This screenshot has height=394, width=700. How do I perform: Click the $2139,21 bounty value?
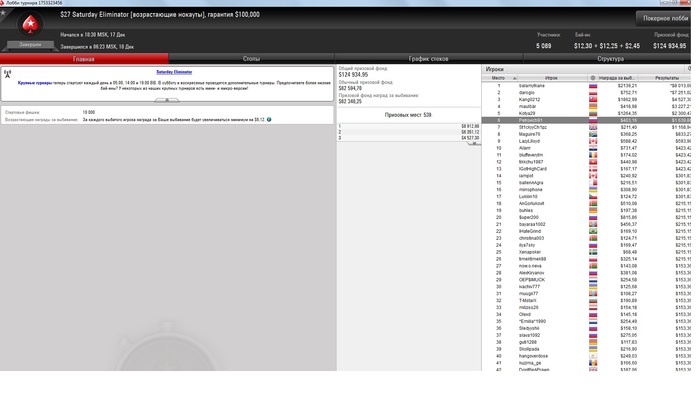click(628, 86)
